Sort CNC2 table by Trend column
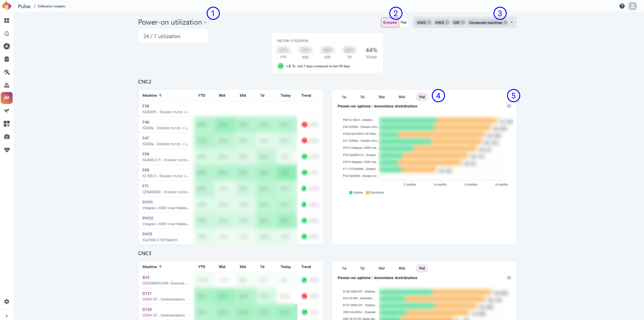The image size is (644, 320). [306, 95]
